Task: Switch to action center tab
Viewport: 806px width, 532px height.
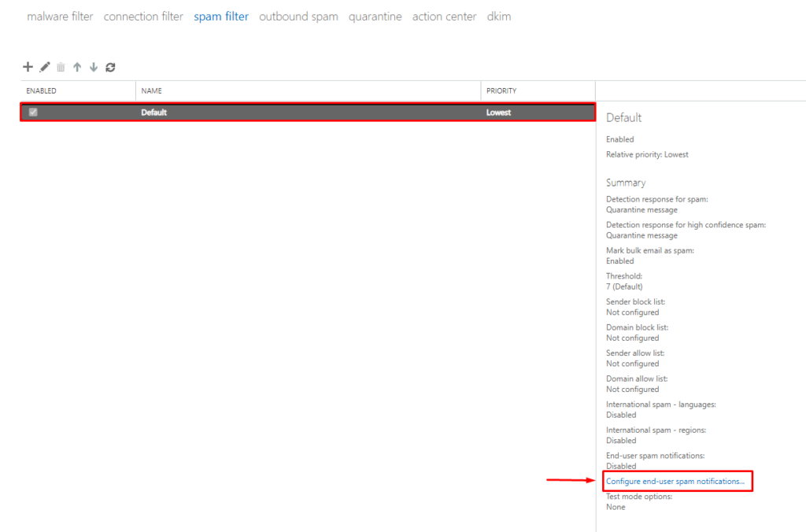Action: pyautogui.click(x=444, y=17)
